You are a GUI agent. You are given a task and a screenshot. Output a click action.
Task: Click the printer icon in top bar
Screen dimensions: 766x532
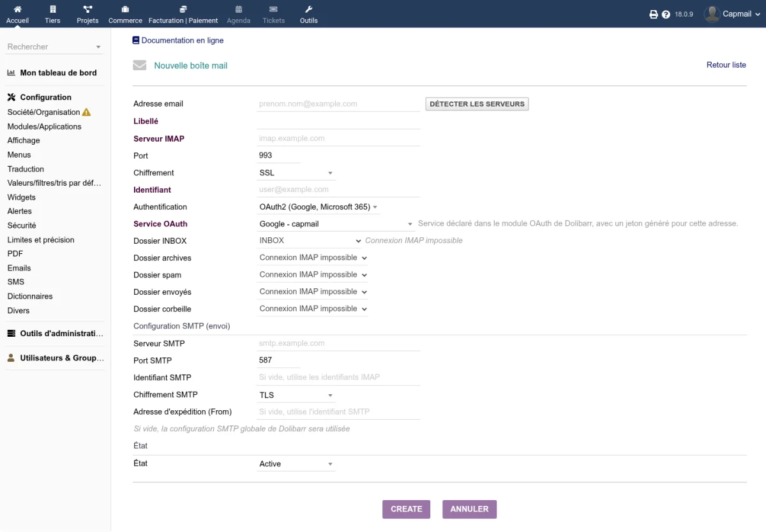[654, 14]
